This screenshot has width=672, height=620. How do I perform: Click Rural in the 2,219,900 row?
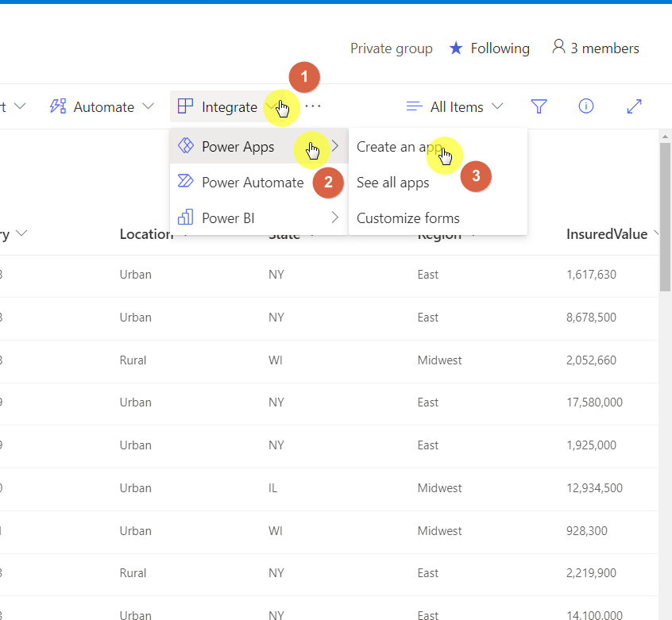point(133,573)
